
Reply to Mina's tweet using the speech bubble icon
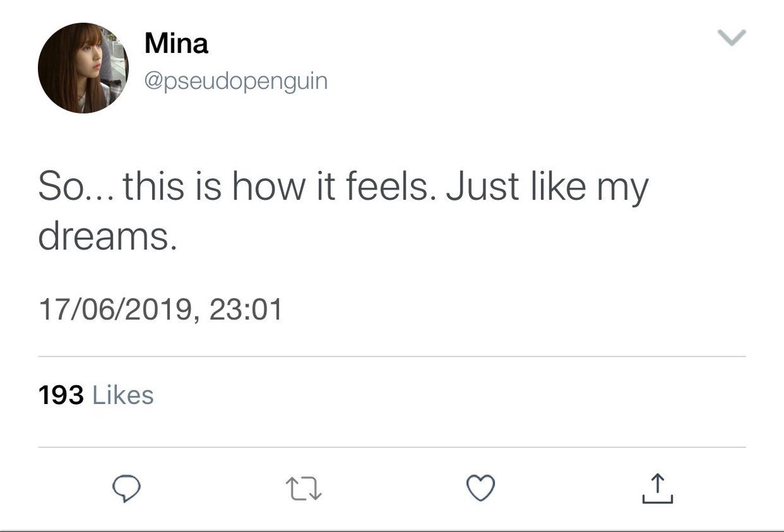[x=125, y=489]
